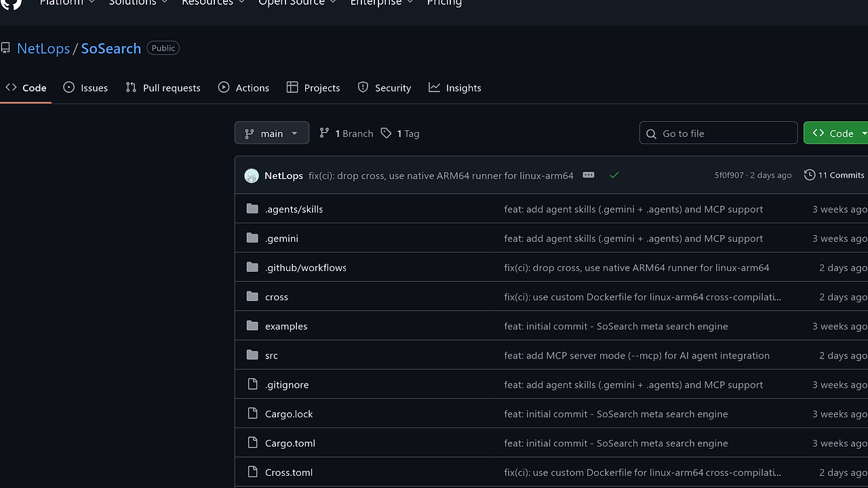Click the green check status icon
Image resolution: width=868 pixels, height=488 pixels.
(614, 175)
